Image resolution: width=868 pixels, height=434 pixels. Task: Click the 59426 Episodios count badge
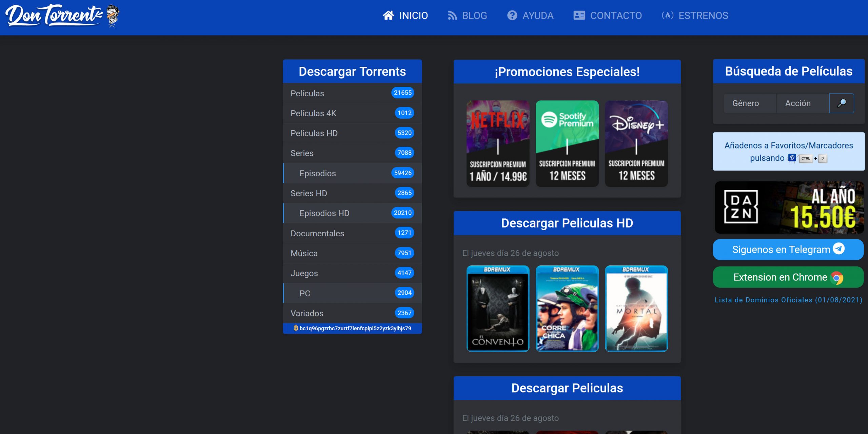(402, 173)
